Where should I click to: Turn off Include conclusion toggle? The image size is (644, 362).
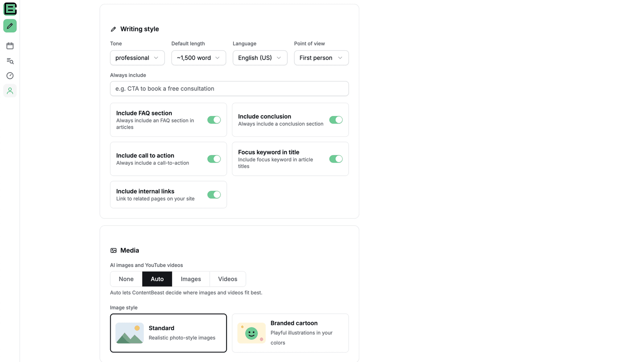336,120
